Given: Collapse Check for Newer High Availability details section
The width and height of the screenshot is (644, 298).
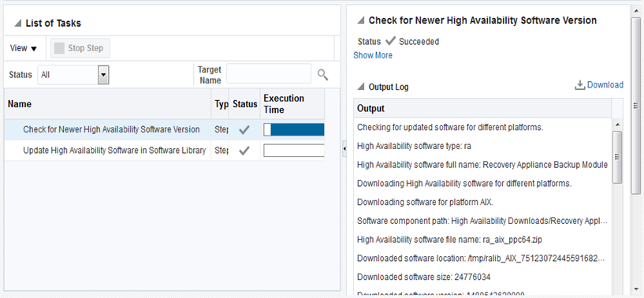Looking at the screenshot, I should point(360,20).
